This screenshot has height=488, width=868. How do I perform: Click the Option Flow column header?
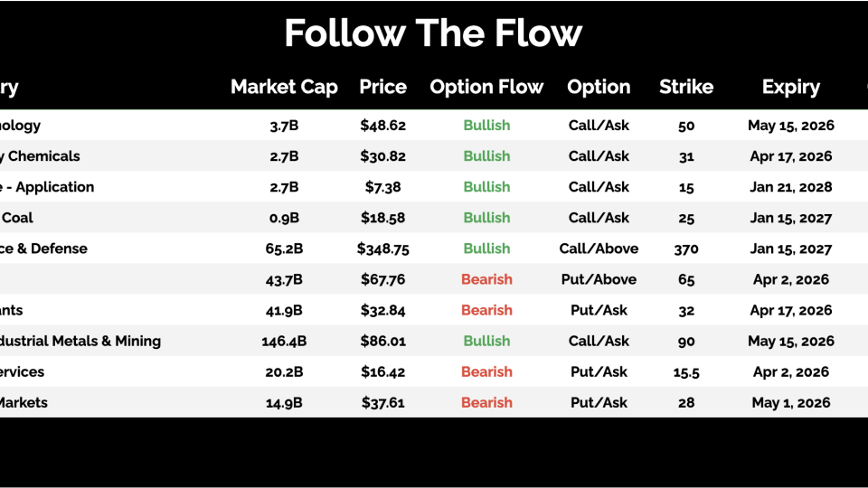click(x=486, y=88)
